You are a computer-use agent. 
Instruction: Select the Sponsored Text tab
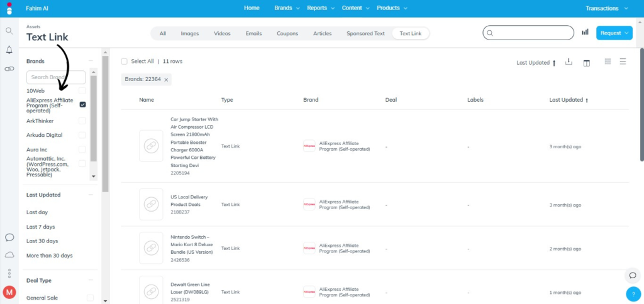point(365,33)
